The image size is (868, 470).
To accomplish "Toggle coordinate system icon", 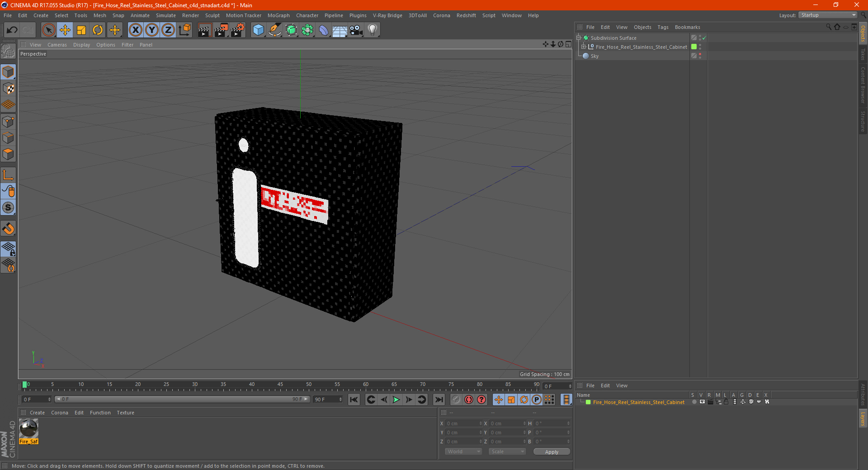I will point(184,30).
